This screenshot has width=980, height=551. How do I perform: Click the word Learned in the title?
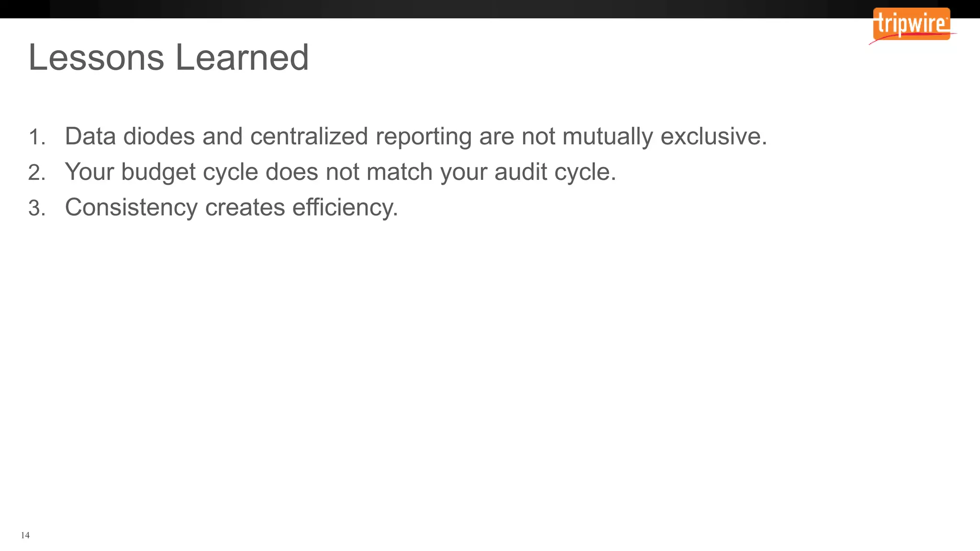[242, 57]
